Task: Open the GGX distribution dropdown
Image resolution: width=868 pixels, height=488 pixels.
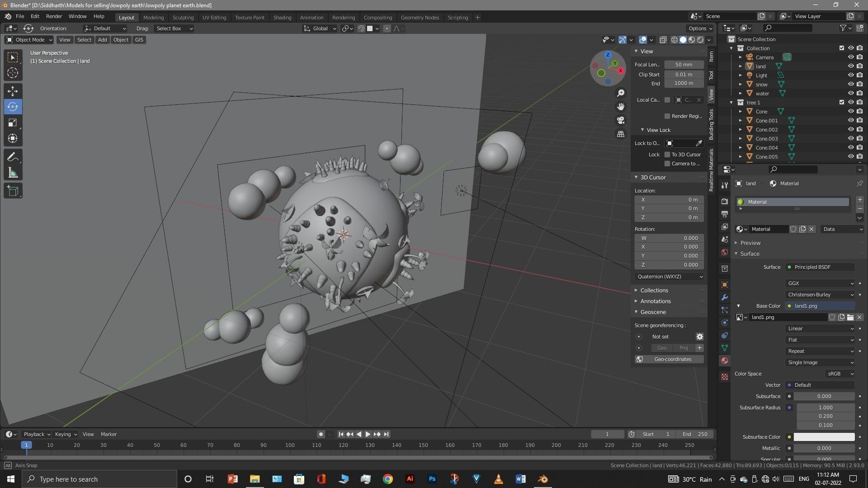Action: [820, 283]
